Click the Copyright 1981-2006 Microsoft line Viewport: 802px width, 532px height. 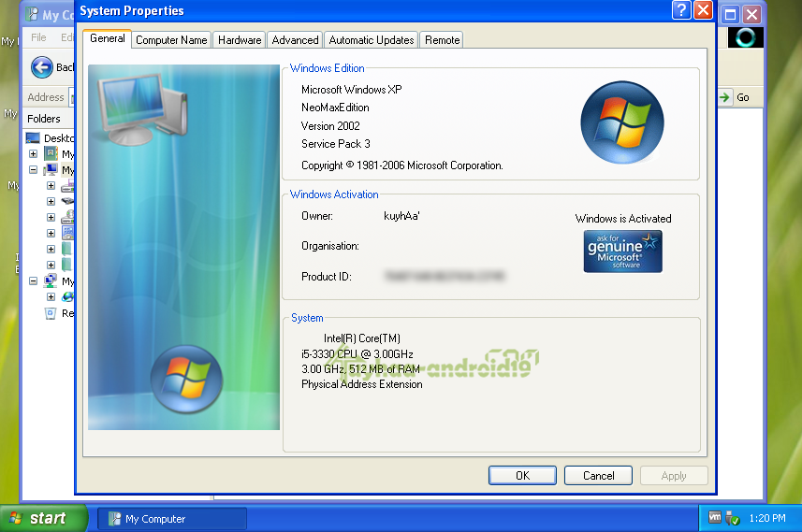pyautogui.click(x=402, y=165)
